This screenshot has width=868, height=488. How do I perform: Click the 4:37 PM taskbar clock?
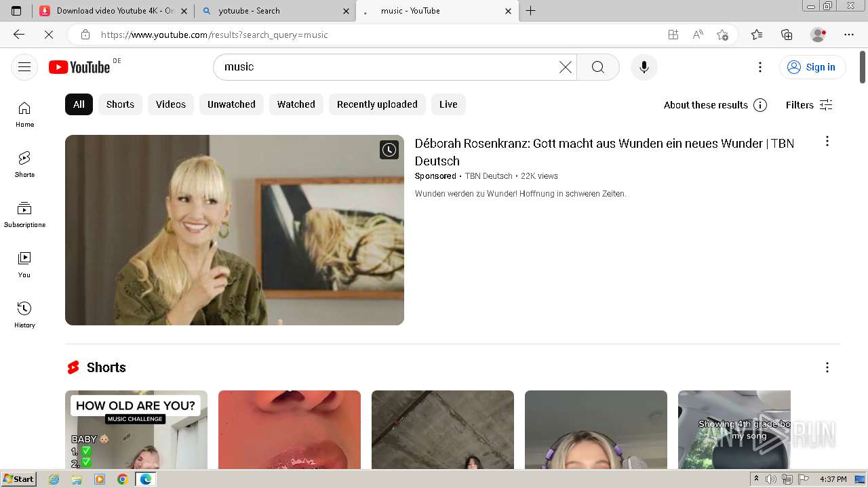[x=833, y=479]
